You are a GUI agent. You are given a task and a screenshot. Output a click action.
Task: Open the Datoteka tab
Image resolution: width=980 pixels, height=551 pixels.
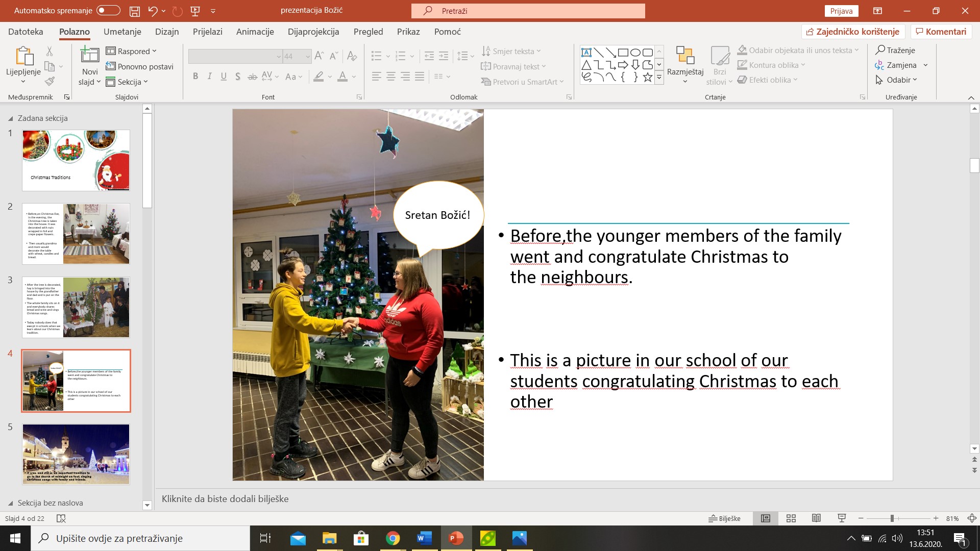pyautogui.click(x=26, y=32)
